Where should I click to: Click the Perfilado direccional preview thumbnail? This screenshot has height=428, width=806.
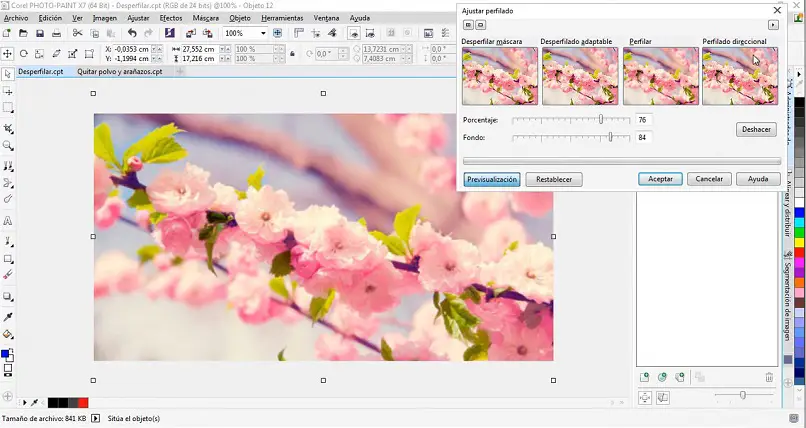[740, 76]
